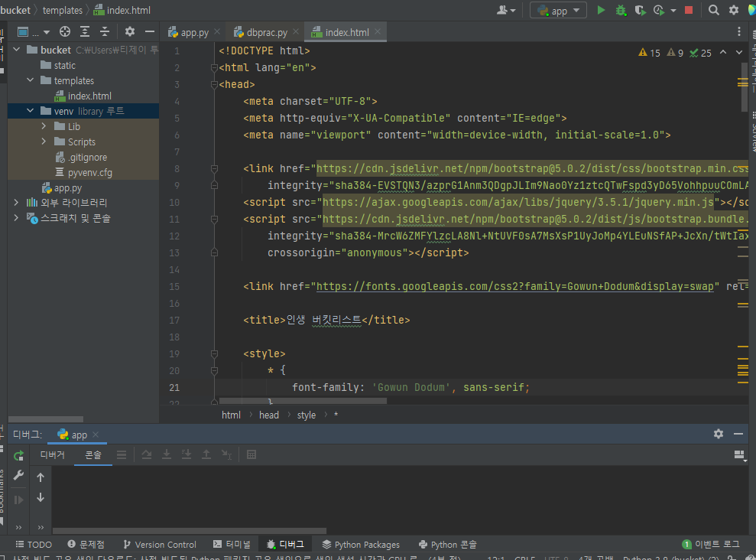Close the app.py editor tab
The width and height of the screenshot is (756, 560).
click(217, 32)
